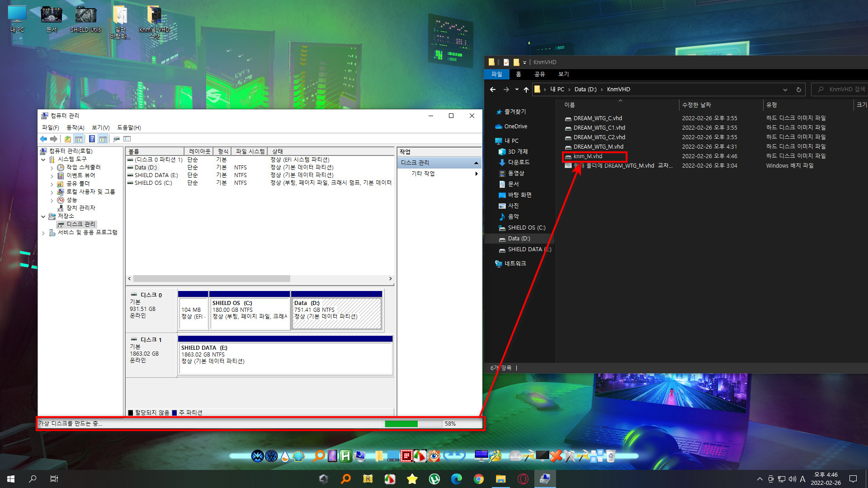Click the disk connection toolbar icon
868x488 pixels.
click(116, 139)
